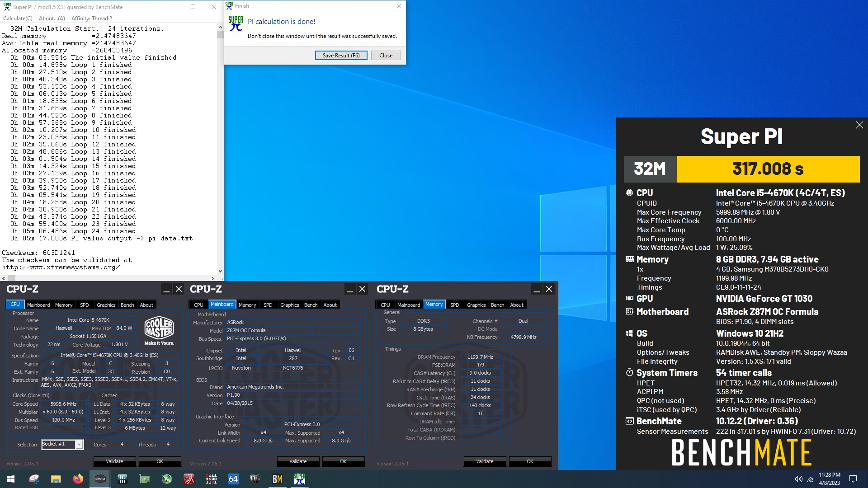Open Bench tab in Mainboard CPU-Z window
This screenshot has width=868, height=488.
pyautogui.click(x=311, y=305)
